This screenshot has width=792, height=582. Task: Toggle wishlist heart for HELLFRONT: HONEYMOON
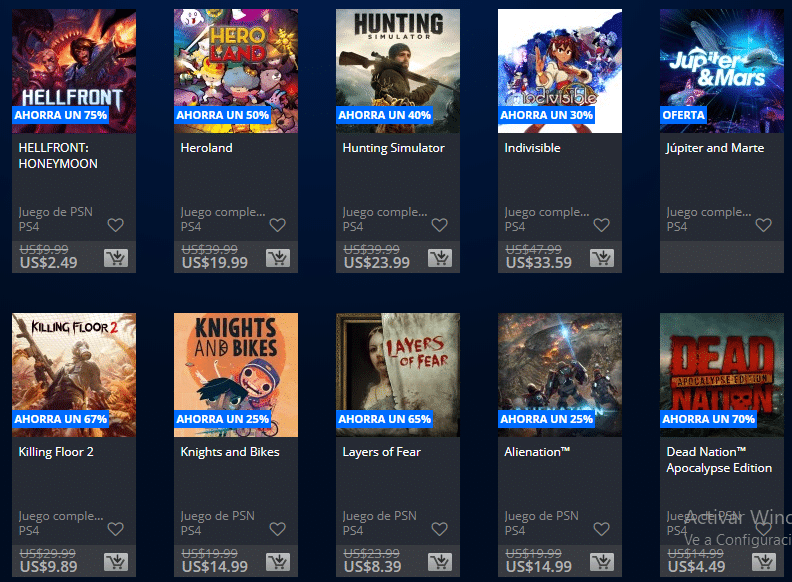(116, 225)
